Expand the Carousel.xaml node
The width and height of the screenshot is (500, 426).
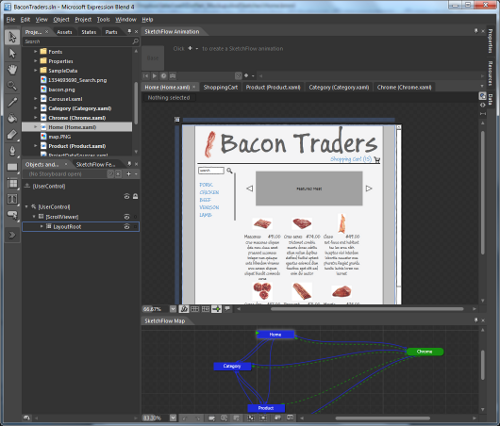pos(35,99)
